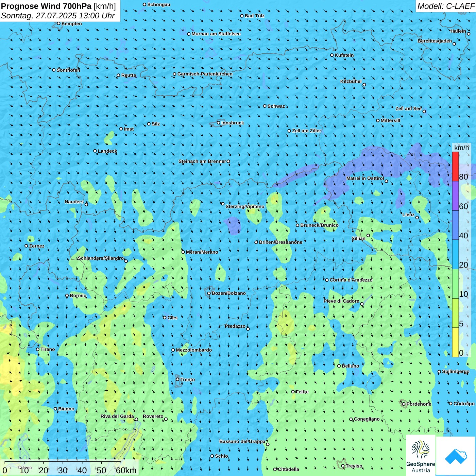Click the Meran/Merano map marker dot
The width and height of the screenshot is (476, 476).
pos(183,252)
